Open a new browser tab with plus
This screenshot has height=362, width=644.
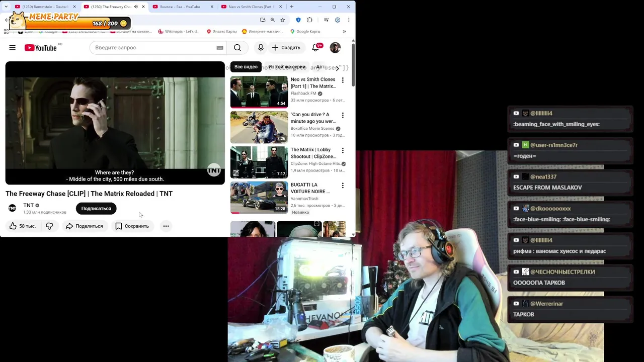coord(292,7)
